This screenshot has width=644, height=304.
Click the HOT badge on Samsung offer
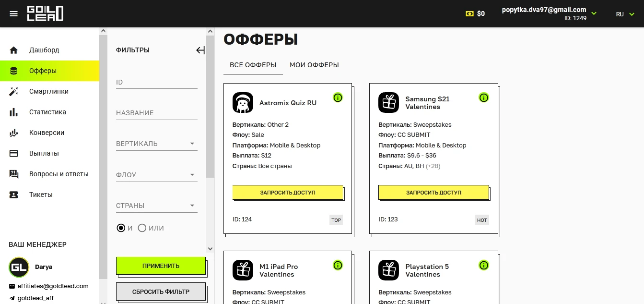coord(482,220)
